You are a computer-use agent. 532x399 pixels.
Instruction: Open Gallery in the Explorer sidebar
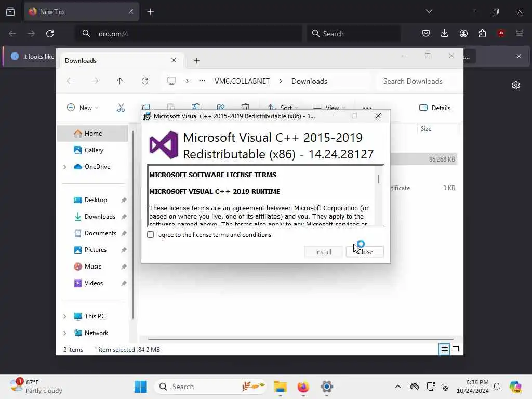point(94,150)
